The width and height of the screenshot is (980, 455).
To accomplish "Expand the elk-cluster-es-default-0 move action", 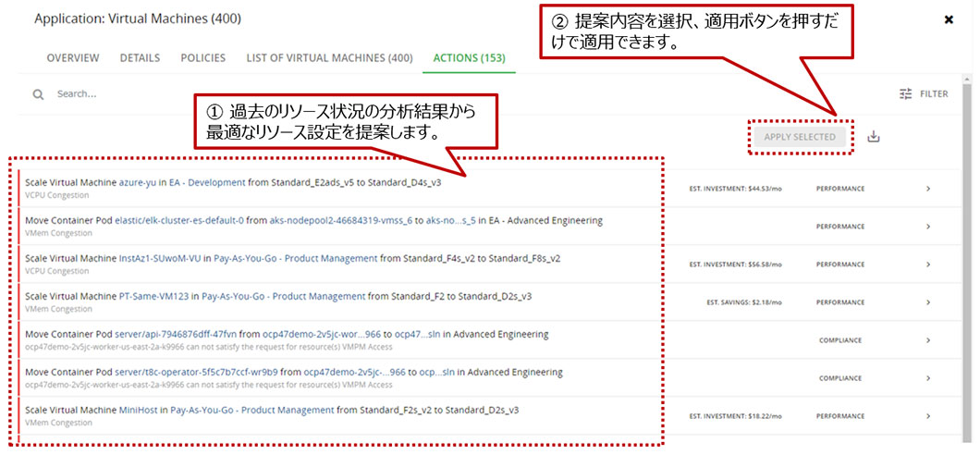I will click(927, 227).
